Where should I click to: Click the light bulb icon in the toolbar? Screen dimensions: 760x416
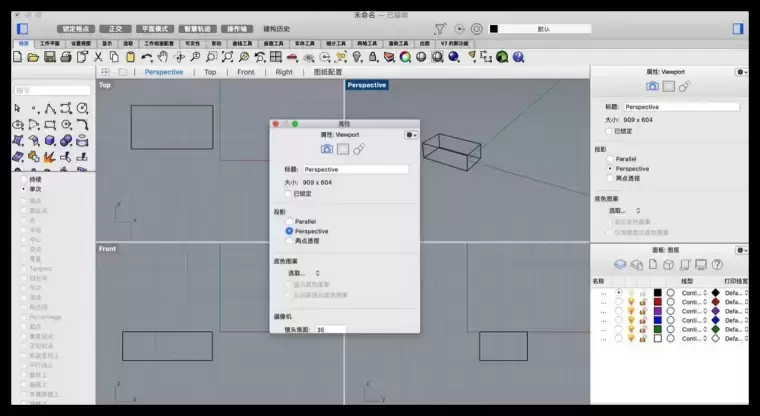(357, 57)
